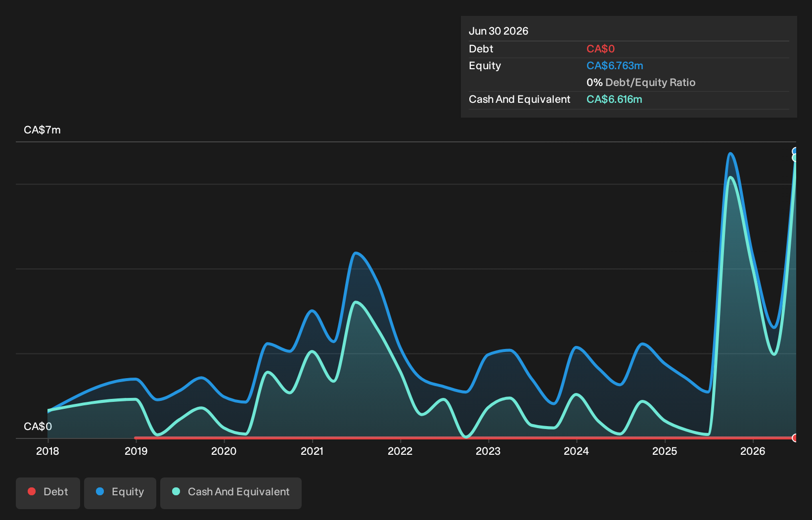Click the 2025 x-axis label
This screenshot has height=520, width=812.
pos(665,451)
